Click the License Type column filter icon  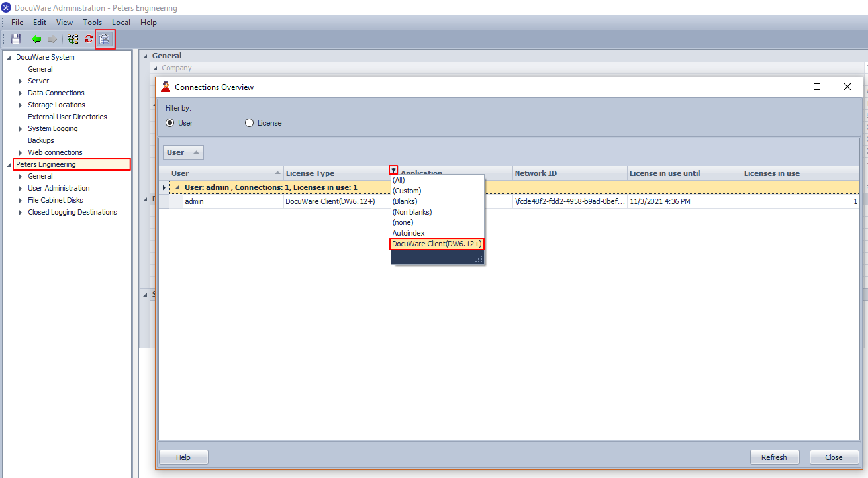tap(393, 170)
